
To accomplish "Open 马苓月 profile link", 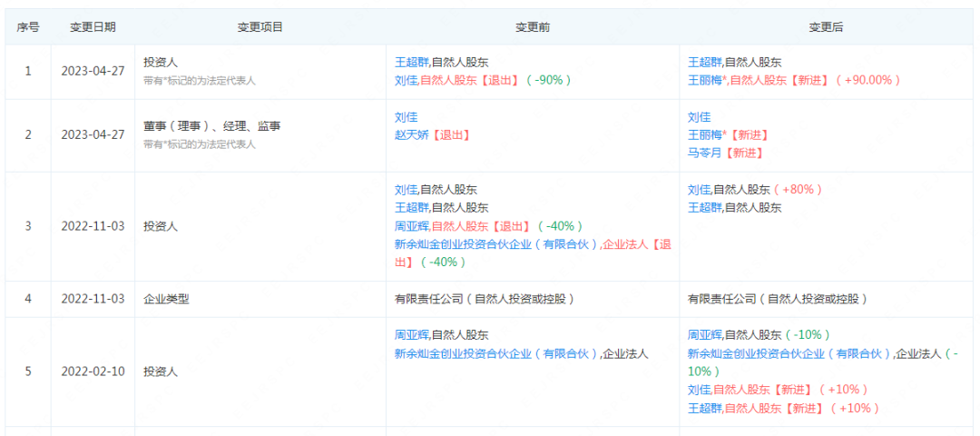I will (705, 154).
